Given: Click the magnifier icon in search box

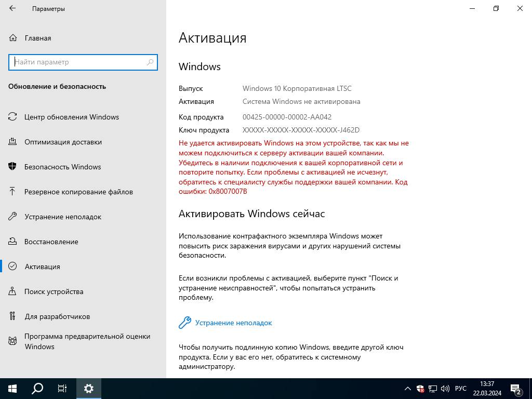Looking at the screenshot, I should pyautogui.click(x=150, y=62).
